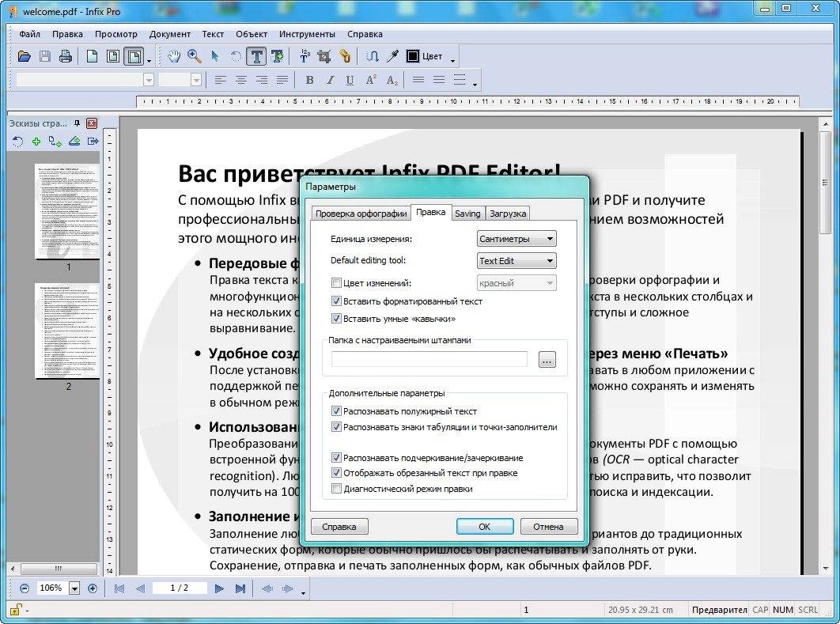Click the Italic formatting icon
Screen dimensions: 840x624
[x=330, y=81]
